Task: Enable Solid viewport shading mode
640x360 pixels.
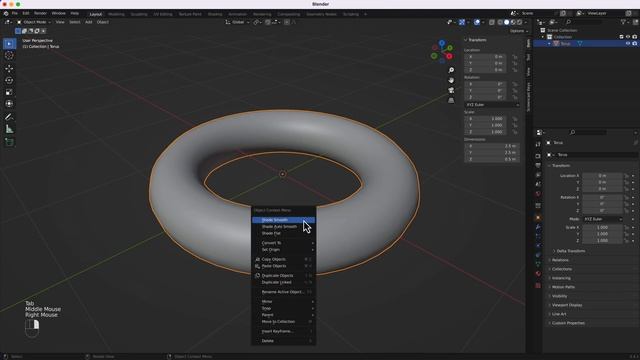Action: (x=507, y=22)
